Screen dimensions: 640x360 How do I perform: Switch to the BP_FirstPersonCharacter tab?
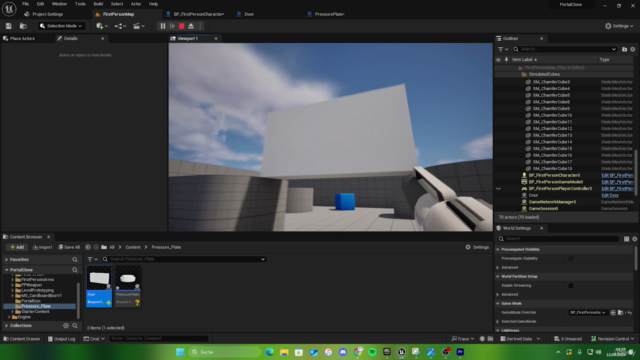point(196,14)
